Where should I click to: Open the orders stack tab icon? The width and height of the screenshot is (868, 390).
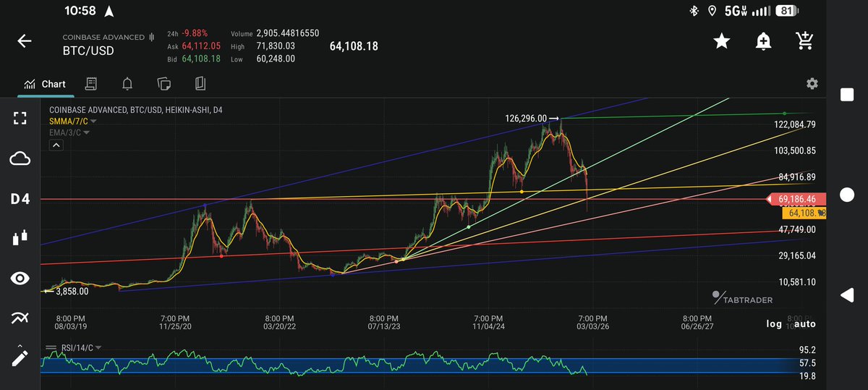(163, 84)
